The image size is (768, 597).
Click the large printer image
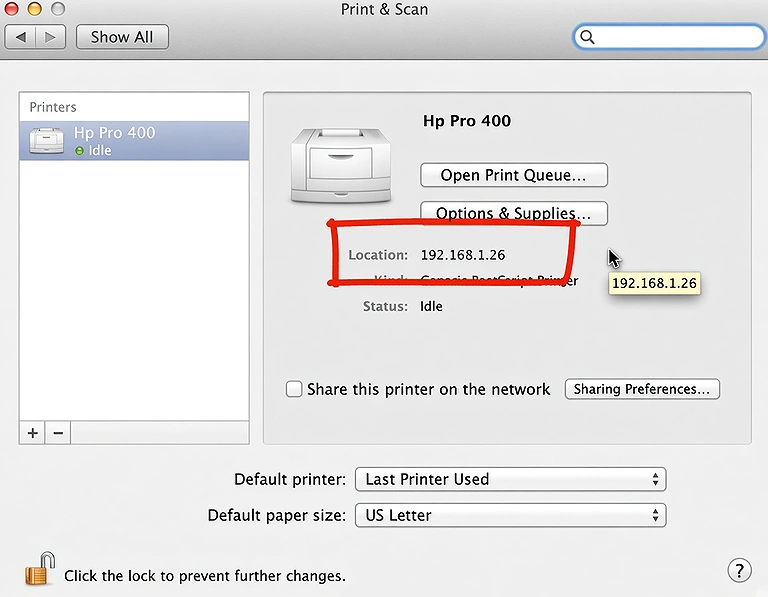[x=341, y=166]
